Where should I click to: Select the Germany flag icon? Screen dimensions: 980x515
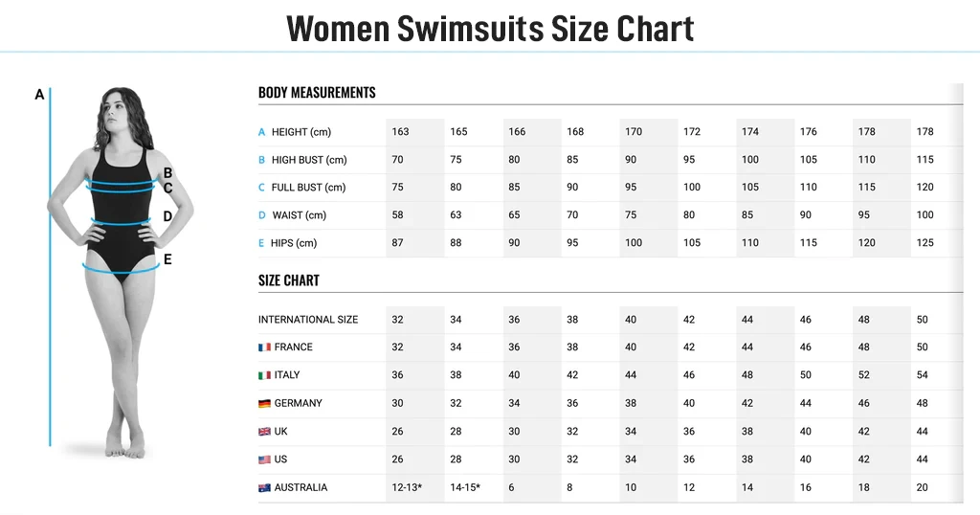tap(264, 404)
